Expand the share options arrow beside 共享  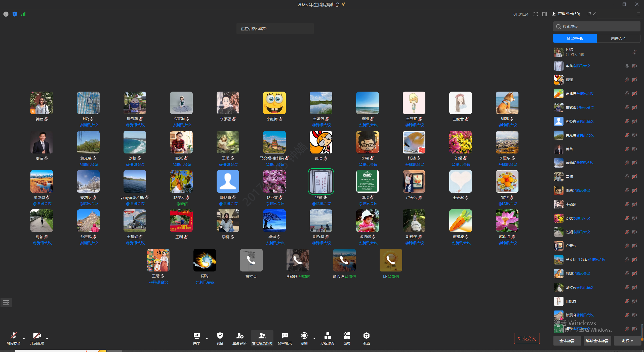[x=207, y=338]
